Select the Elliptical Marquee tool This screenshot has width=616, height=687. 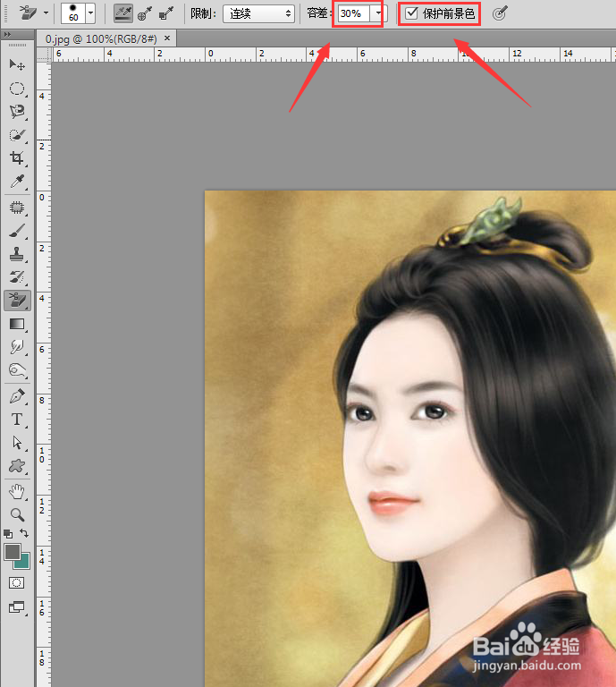click(17, 89)
